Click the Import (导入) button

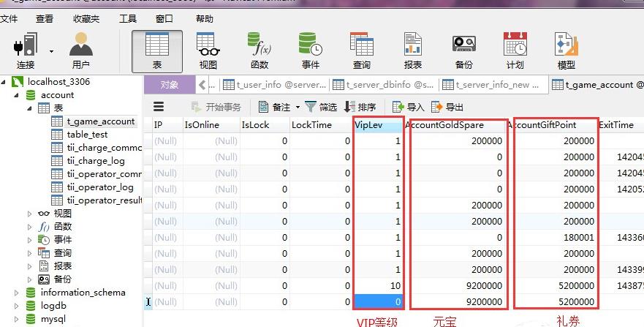pos(408,108)
